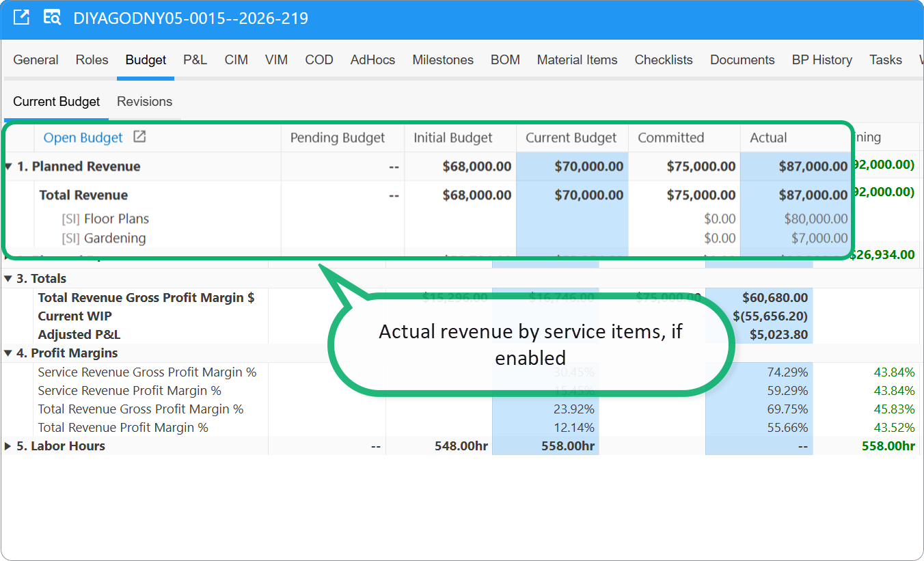Select Total Revenue Gross Profit Margin $ row
The width and height of the screenshot is (924, 561).
pos(146,298)
